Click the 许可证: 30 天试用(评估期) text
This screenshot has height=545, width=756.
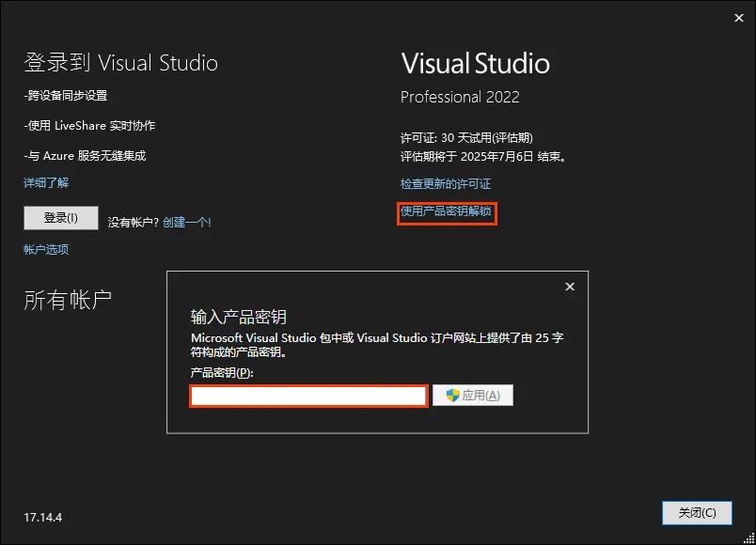click(x=466, y=138)
